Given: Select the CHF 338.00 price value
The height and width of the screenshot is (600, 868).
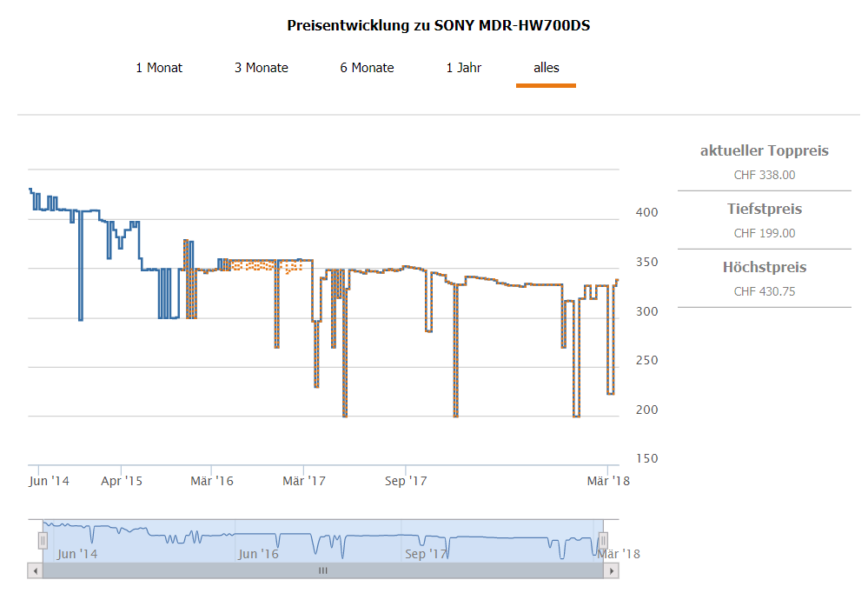Looking at the screenshot, I should [764, 175].
